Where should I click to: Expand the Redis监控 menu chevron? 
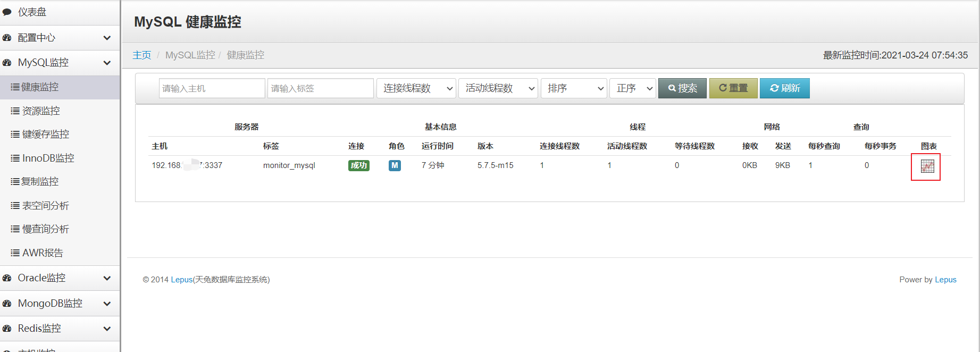(x=107, y=329)
